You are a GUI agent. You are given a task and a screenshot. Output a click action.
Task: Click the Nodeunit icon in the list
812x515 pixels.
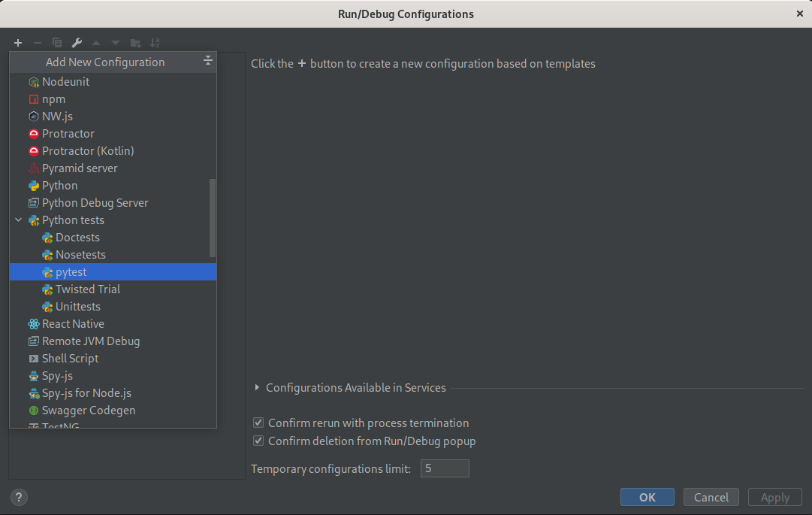click(34, 82)
